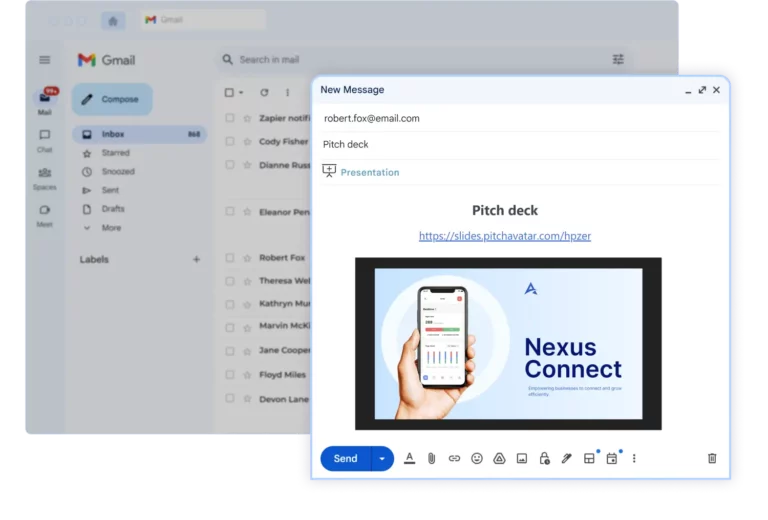Pop out compose window to full screen
The image size is (768, 520).
702,90
